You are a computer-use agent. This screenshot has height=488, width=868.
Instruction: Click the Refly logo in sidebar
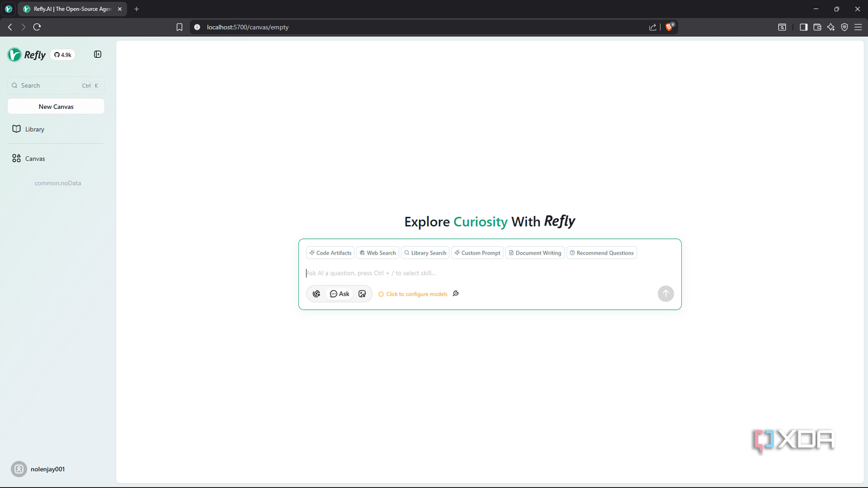coord(27,55)
